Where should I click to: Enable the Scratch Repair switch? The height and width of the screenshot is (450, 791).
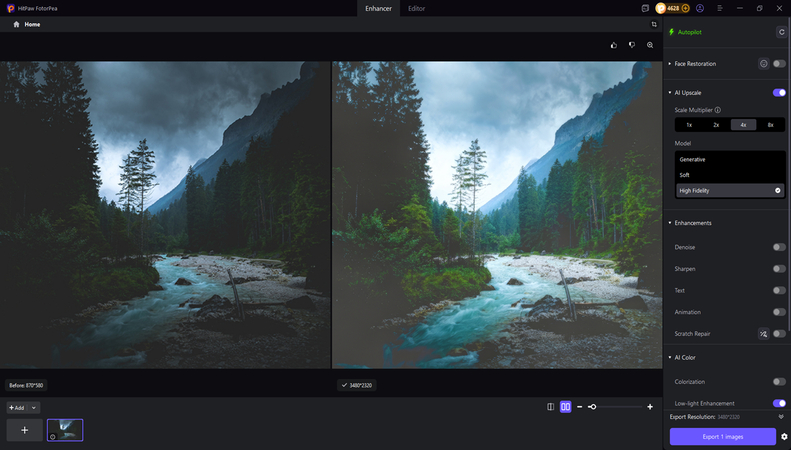click(x=779, y=333)
